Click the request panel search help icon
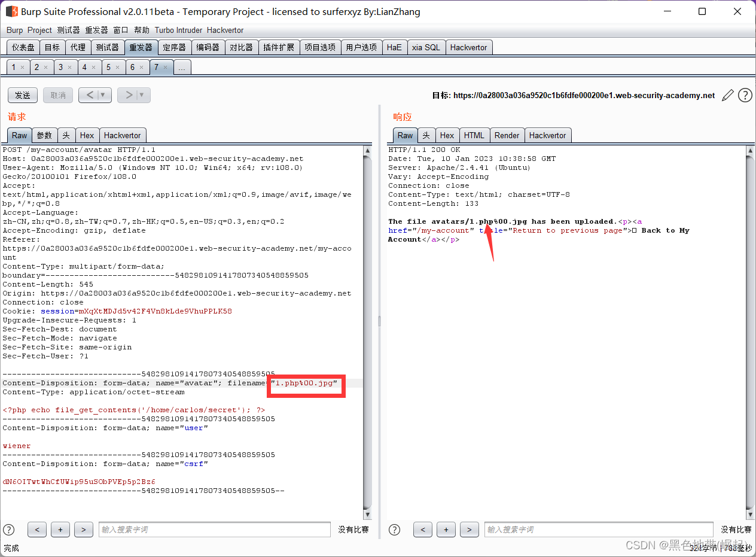The image size is (756, 557). (9, 529)
